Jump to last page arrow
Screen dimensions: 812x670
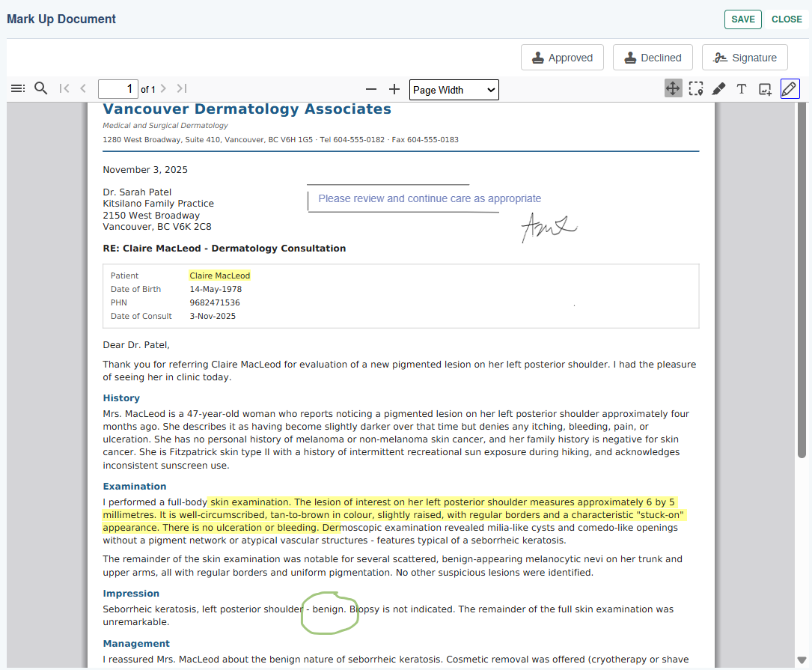pos(182,88)
